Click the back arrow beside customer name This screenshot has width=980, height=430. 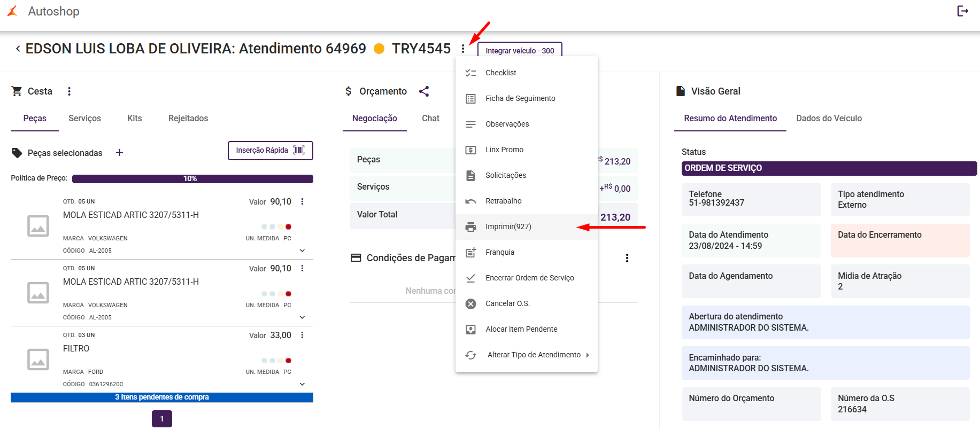click(x=18, y=49)
